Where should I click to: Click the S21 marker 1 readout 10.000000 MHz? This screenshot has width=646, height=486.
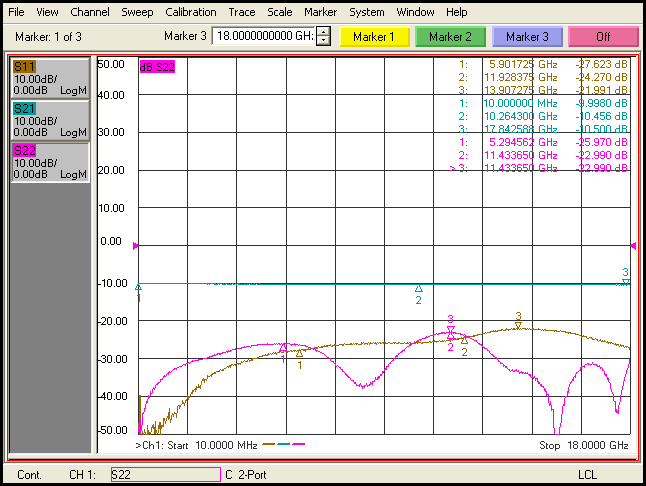(520, 103)
